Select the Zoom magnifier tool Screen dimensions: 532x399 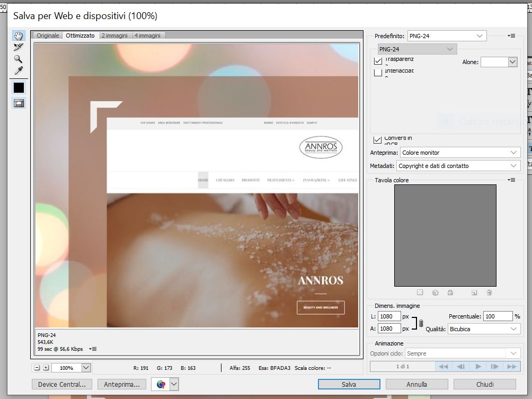(x=19, y=59)
